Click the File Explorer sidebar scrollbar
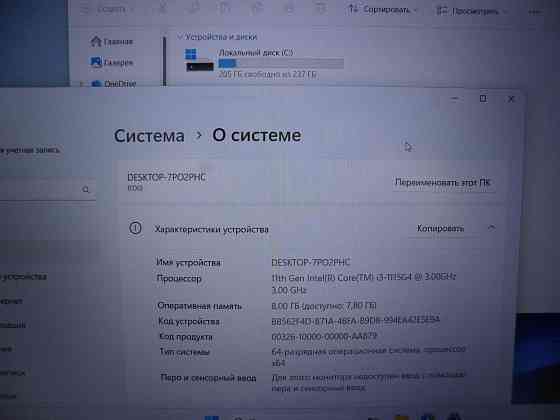Image resolution: width=560 pixels, height=420 pixels. tap(164, 61)
